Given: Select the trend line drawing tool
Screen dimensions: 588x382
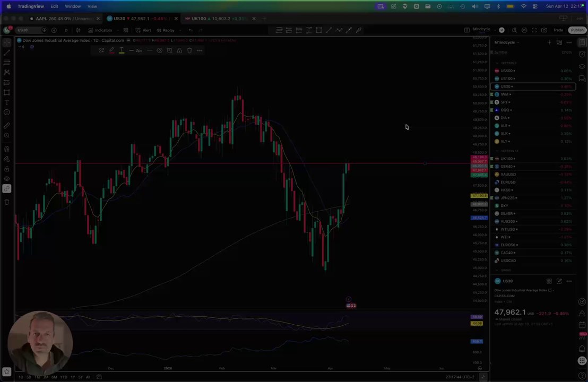Looking at the screenshot, I should pos(7,53).
